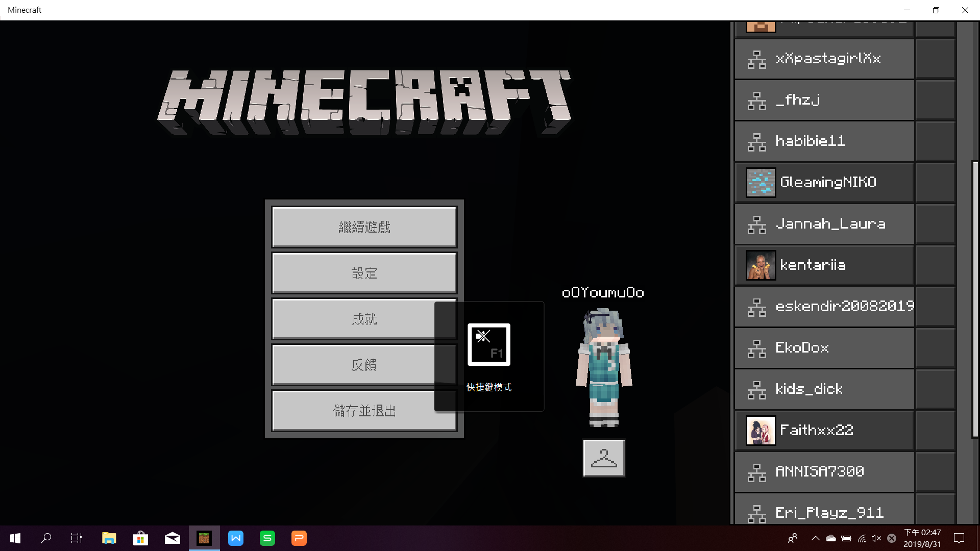The height and width of the screenshot is (551, 980).
Task: Click 儲存並退出 save and quit
Action: pos(364,411)
